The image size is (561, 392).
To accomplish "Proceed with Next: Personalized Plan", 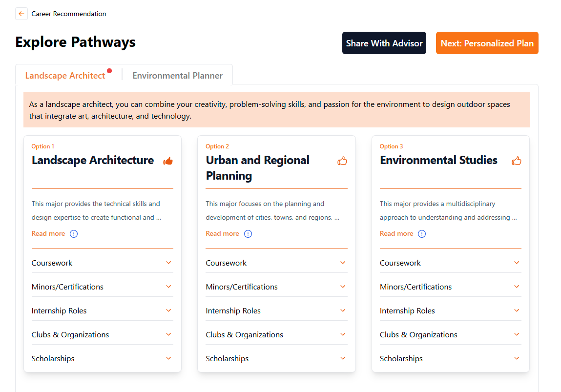I will pos(487,43).
